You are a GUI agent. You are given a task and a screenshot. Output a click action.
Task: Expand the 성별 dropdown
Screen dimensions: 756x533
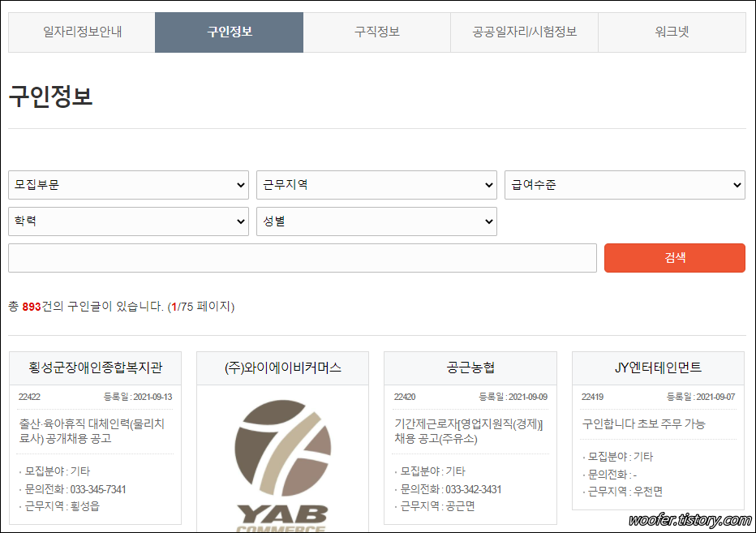[x=376, y=221]
